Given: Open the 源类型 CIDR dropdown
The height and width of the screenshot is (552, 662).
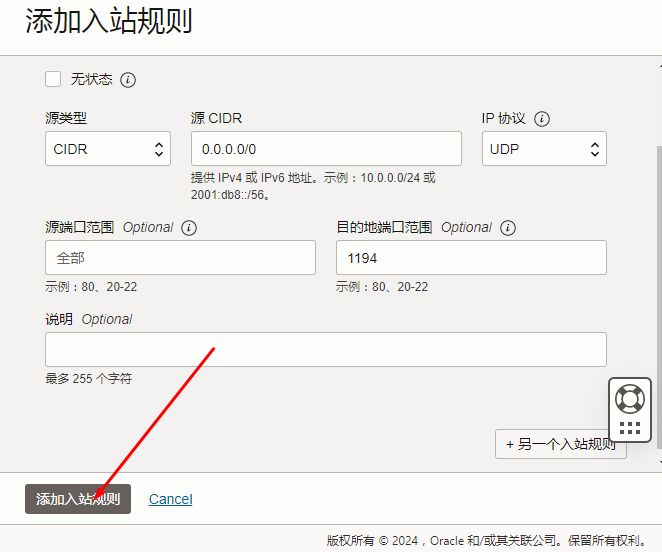Looking at the screenshot, I should click(x=108, y=149).
